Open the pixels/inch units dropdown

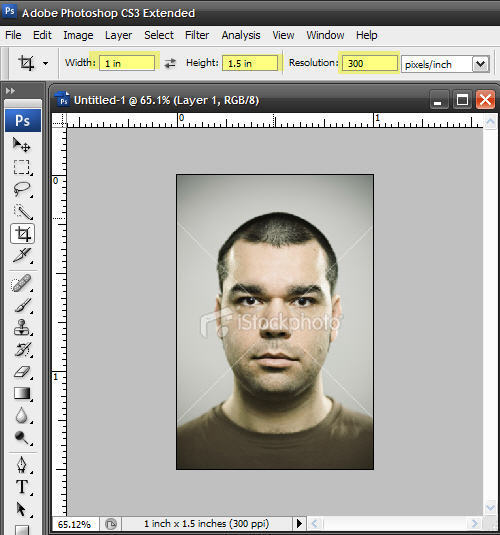(481, 64)
